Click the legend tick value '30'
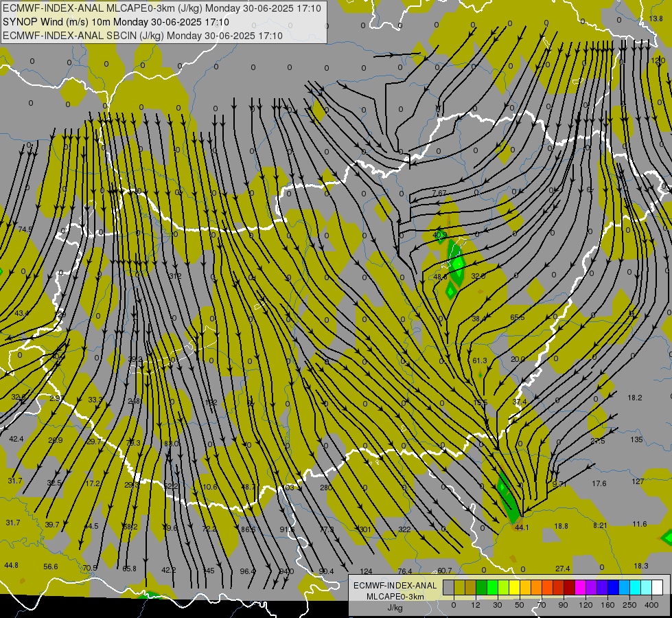Screen dimensions: 672x618 pos(497,605)
